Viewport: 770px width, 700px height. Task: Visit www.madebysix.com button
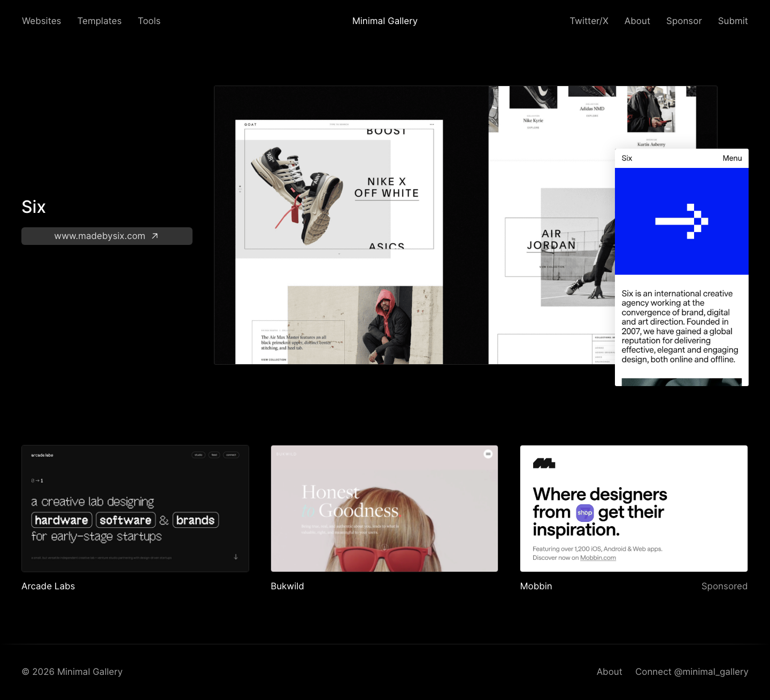[107, 236]
